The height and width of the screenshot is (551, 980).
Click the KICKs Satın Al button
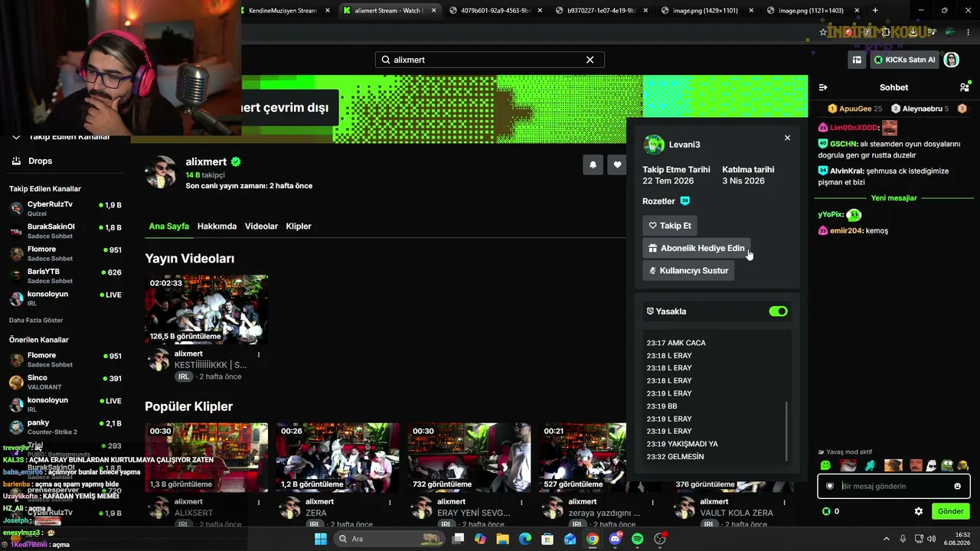pyautogui.click(x=904, y=60)
